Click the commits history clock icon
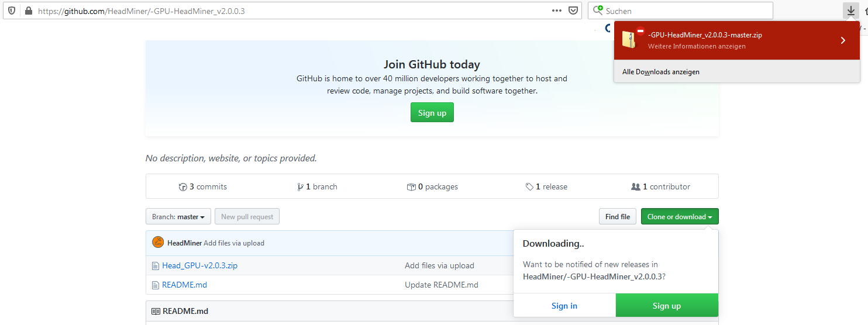Viewport: 868px width, 325px height. [x=182, y=187]
